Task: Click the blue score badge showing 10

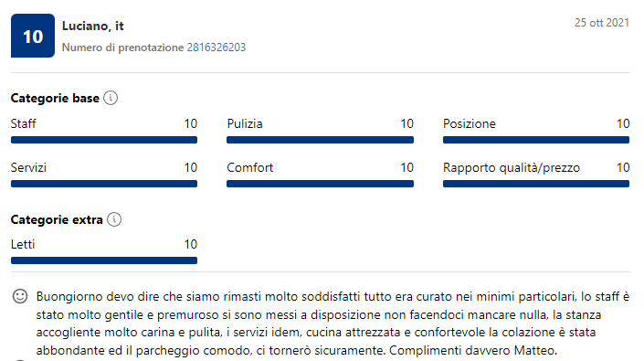Action: [x=33, y=36]
